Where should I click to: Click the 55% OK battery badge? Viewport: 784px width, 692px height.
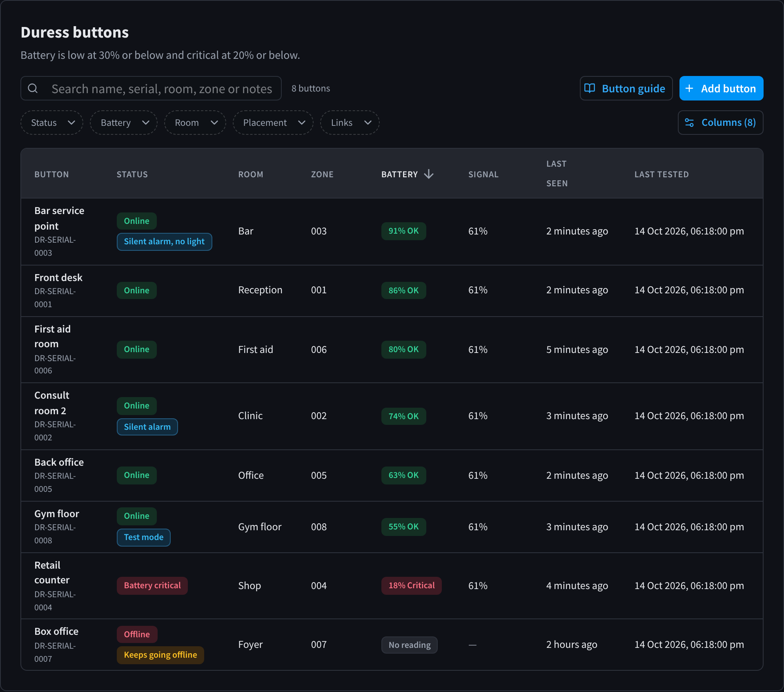(x=403, y=527)
